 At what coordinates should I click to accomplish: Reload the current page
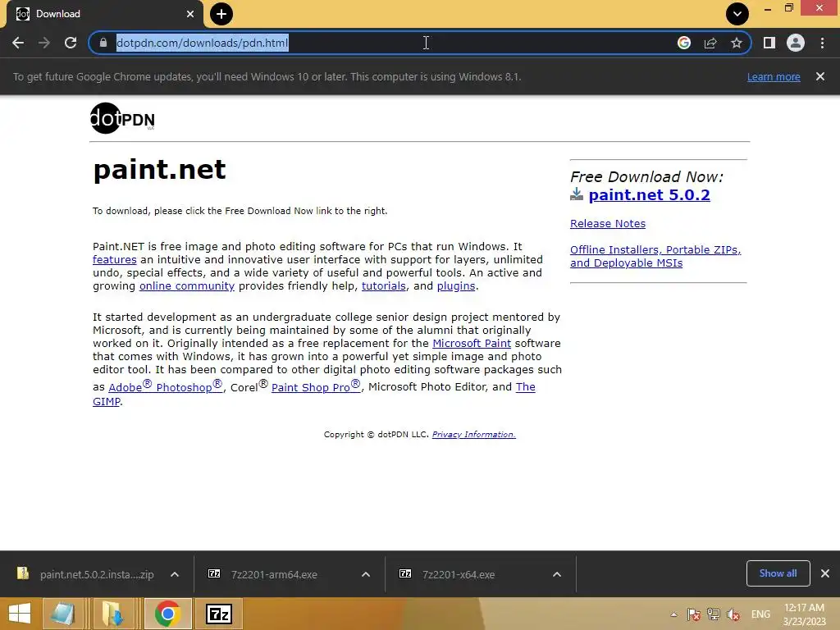tap(71, 43)
